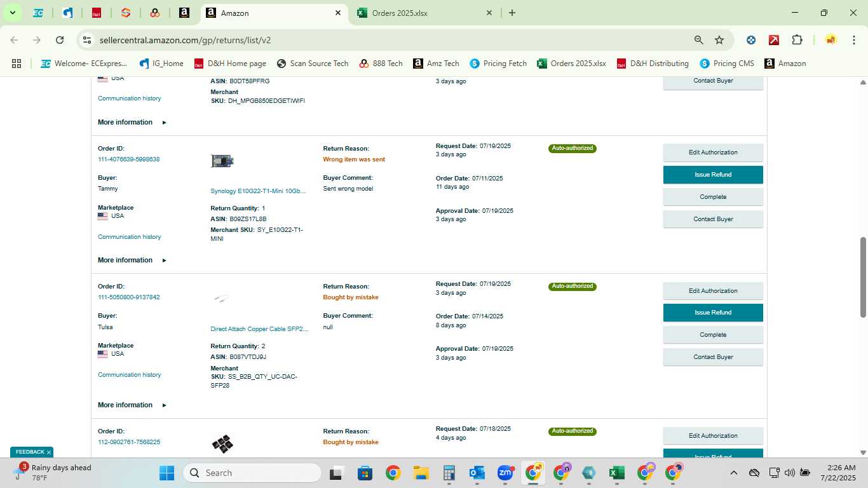Open the D&H Distributing bookmark

pyautogui.click(x=652, y=64)
